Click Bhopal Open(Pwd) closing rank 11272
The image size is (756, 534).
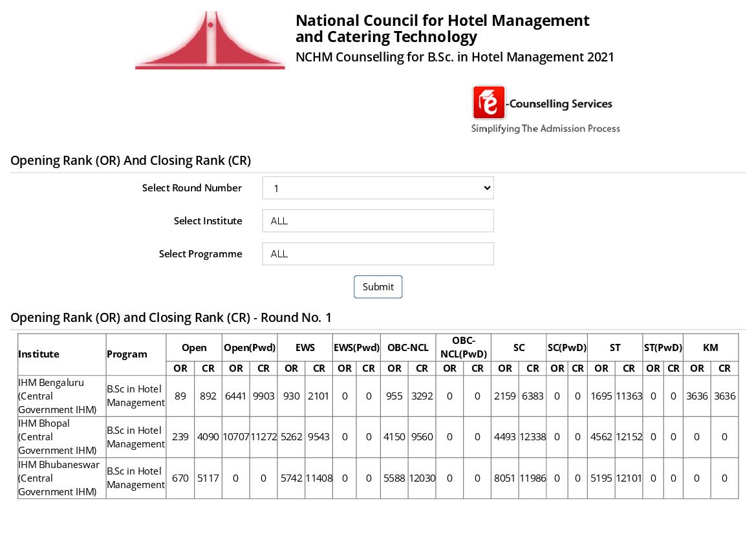[x=264, y=437]
